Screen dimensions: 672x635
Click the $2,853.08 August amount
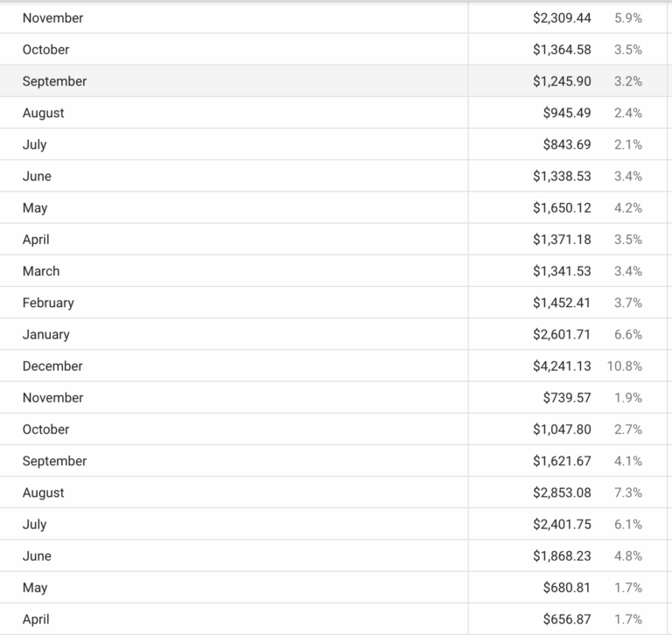tap(562, 492)
